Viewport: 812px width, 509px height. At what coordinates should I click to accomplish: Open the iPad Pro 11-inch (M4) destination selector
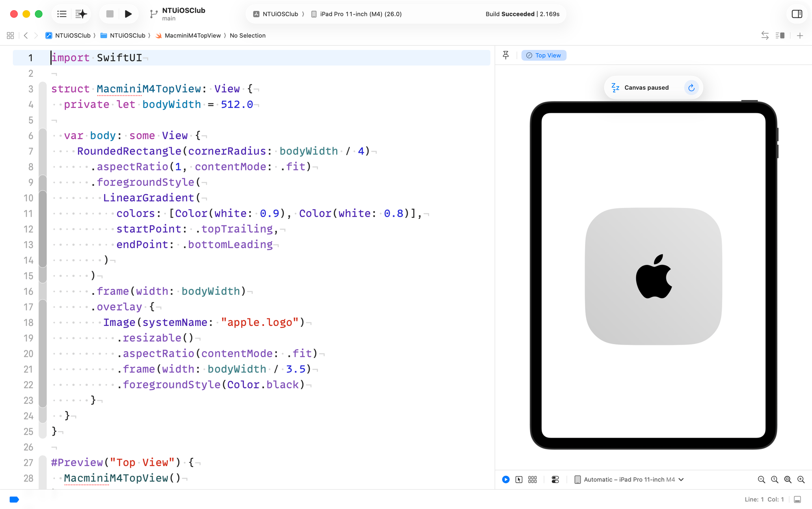356,14
